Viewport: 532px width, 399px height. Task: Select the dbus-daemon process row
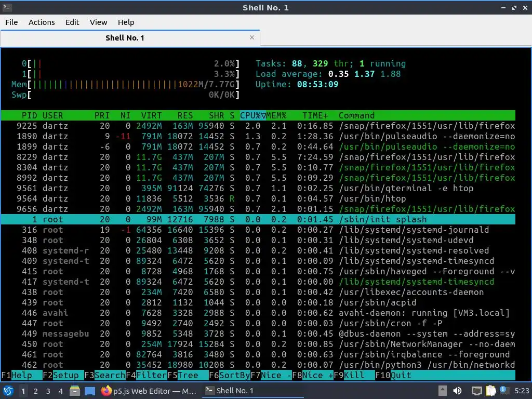[x=258, y=334]
